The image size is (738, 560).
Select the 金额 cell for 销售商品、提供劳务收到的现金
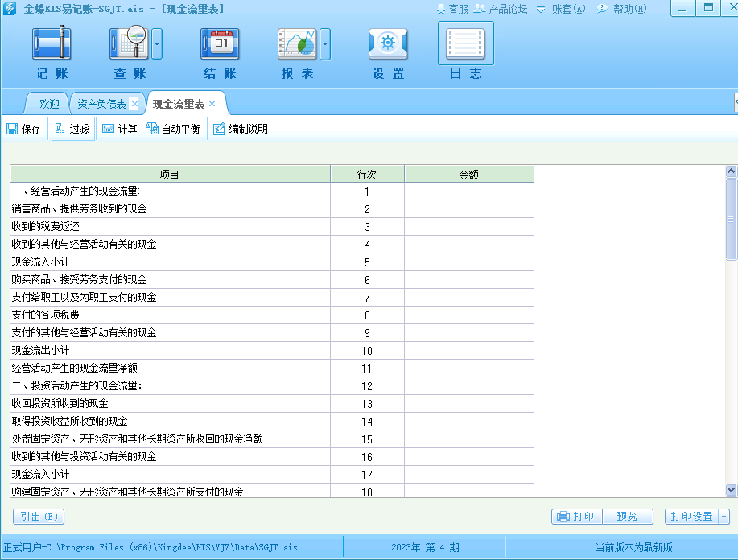(x=469, y=209)
